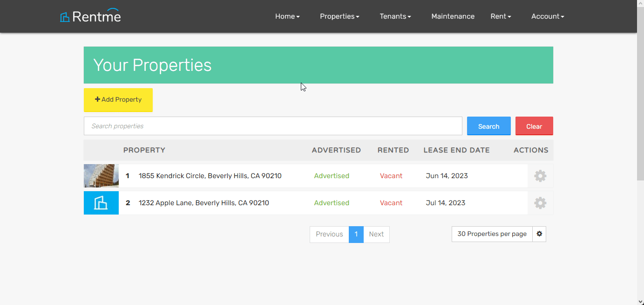Open the Add Property page
The height and width of the screenshot is (305, 644).
click(x=118, y=99)
